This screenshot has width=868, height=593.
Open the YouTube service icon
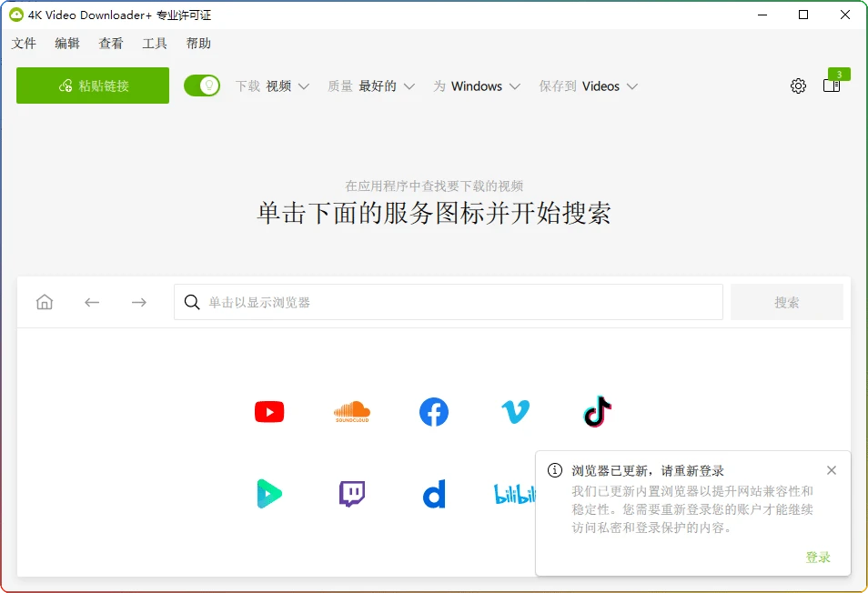click(x=269, y=411)
